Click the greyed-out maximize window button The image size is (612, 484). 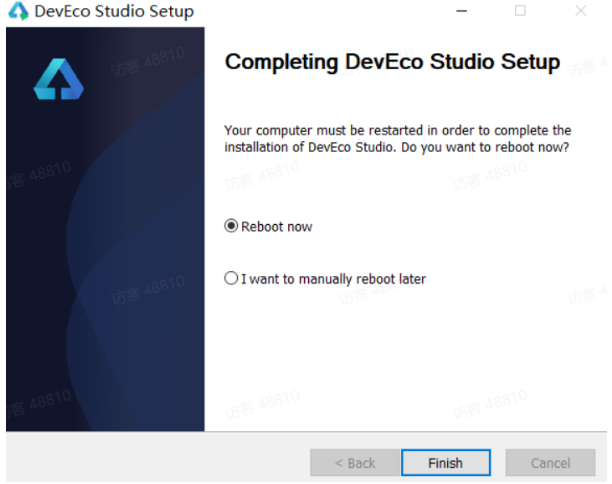[x=520, y=12]
